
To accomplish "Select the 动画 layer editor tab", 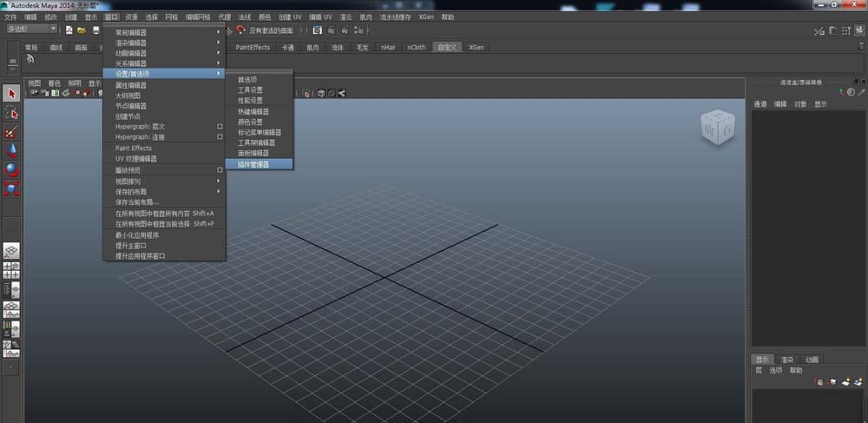I will pos(811,359).
